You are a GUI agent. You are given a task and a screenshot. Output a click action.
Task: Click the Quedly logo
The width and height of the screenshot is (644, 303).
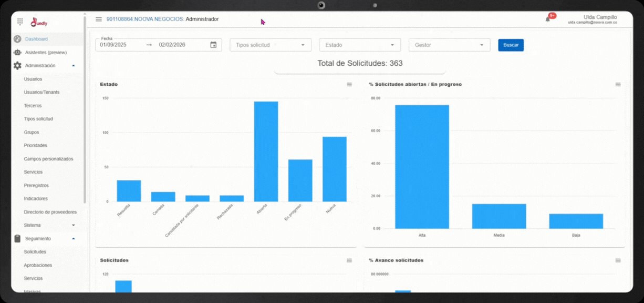[39, 22]
